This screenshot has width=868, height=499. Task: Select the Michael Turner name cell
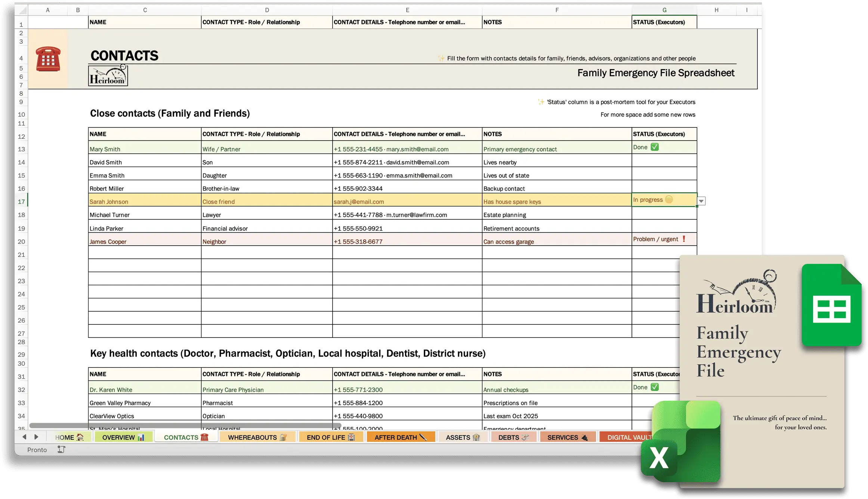tap(145, 213)
